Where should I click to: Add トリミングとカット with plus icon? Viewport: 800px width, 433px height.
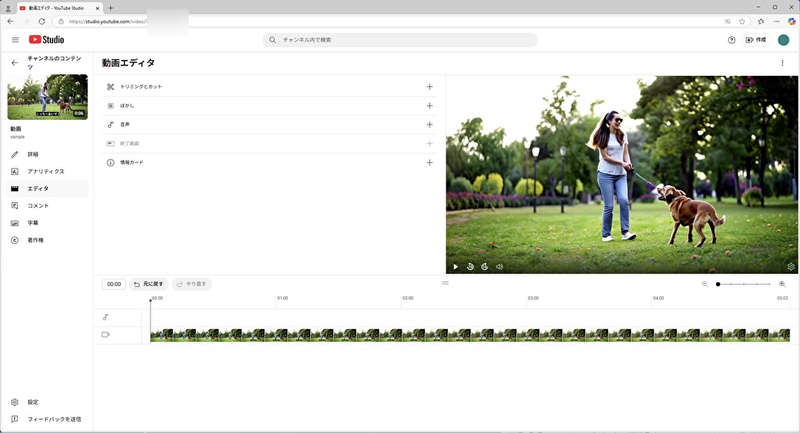click(x=429, y=87)
